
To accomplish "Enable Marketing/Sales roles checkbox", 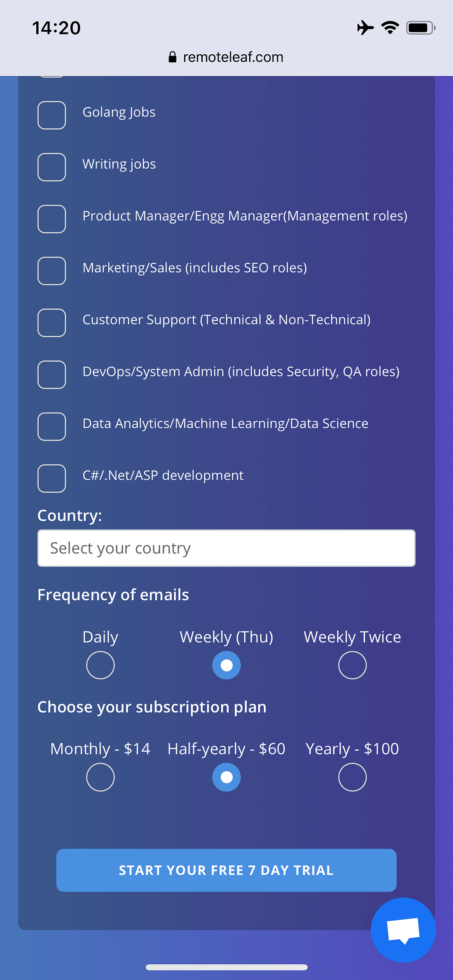I will click(x=52, y=271).
